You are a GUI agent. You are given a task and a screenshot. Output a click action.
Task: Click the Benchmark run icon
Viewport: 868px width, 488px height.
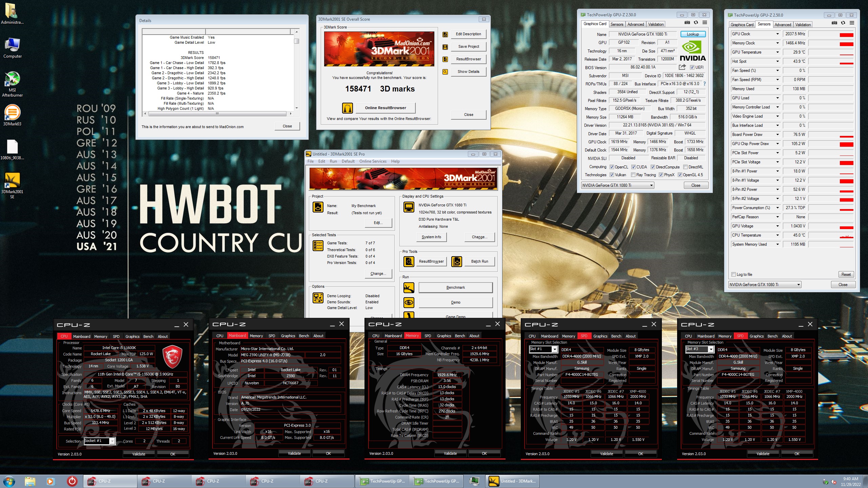click(409, 287)
